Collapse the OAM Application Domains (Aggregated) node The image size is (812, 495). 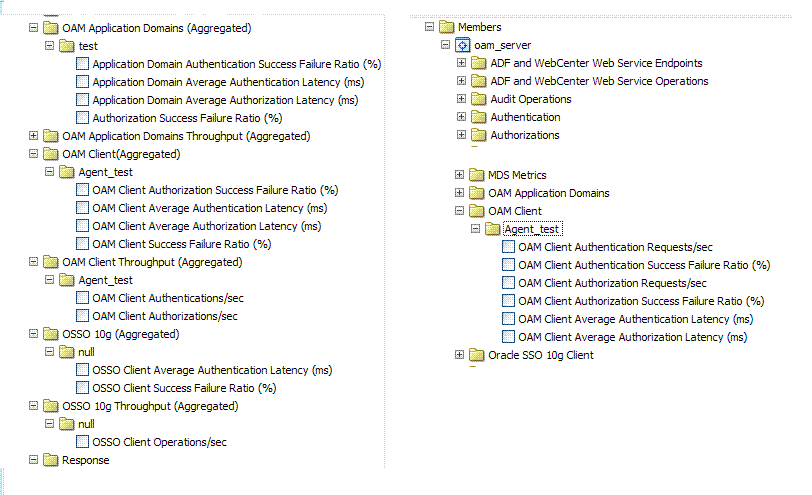[x=34, y=27]
